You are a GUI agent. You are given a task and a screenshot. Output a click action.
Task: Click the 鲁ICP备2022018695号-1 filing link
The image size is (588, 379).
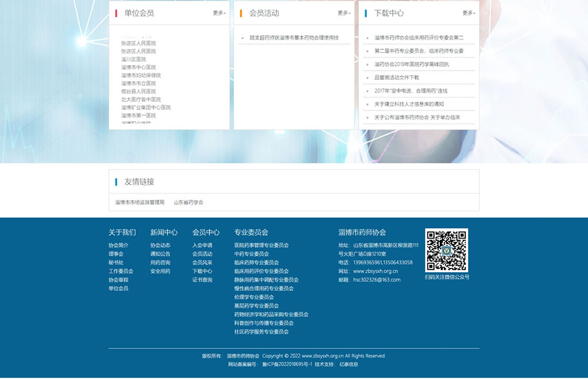tap(287, 364)
